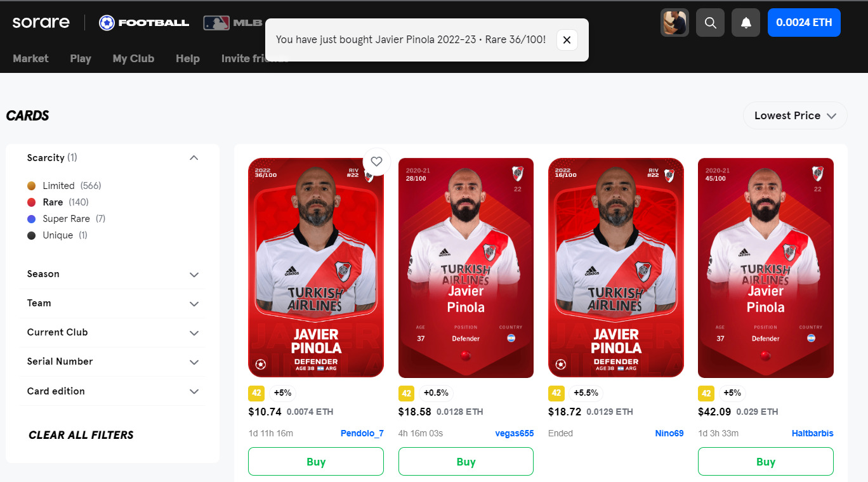
Task: Click the Sorare logo
Action: [41, 22]
